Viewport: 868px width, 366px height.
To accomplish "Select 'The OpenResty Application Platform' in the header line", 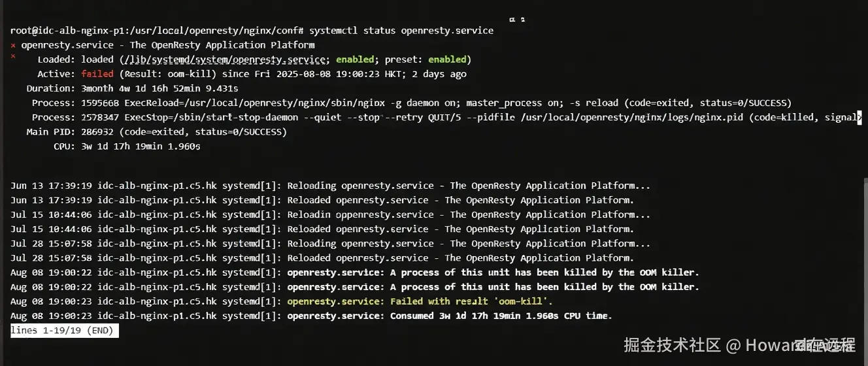I will 222,45.
